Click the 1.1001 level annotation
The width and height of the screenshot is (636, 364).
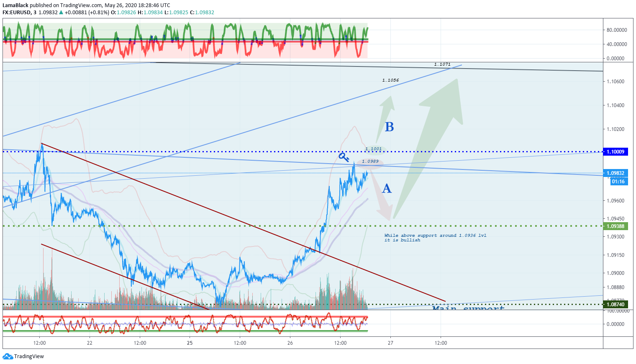coord(373,149)
